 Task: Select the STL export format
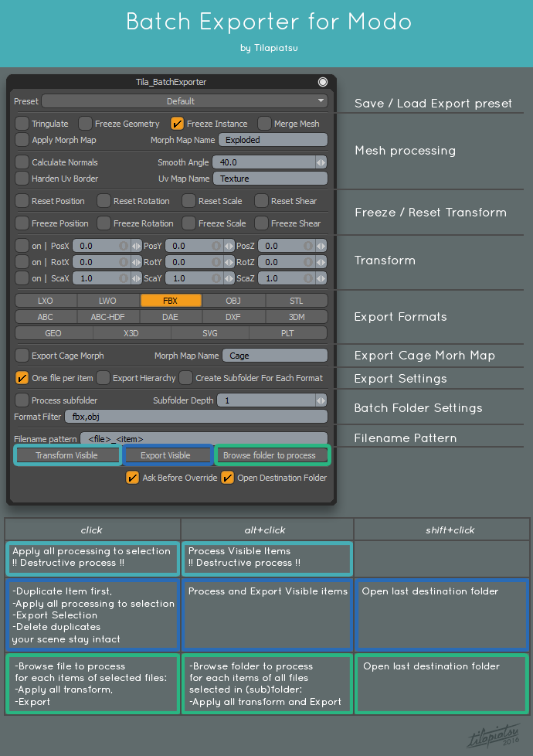click(297, 301)
